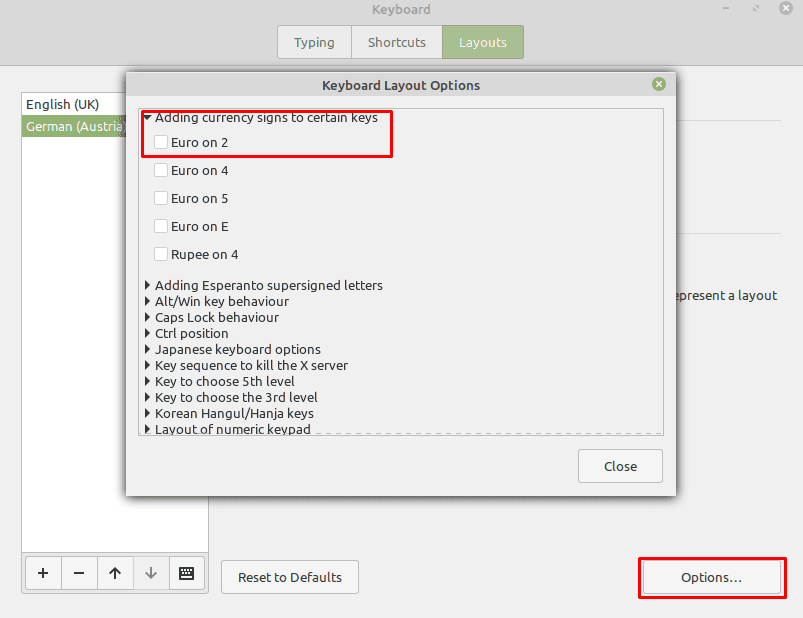The image size is (803, 618).
Task: Expand Korean Hangul/Hanja keys
Action: click(147, 413)
